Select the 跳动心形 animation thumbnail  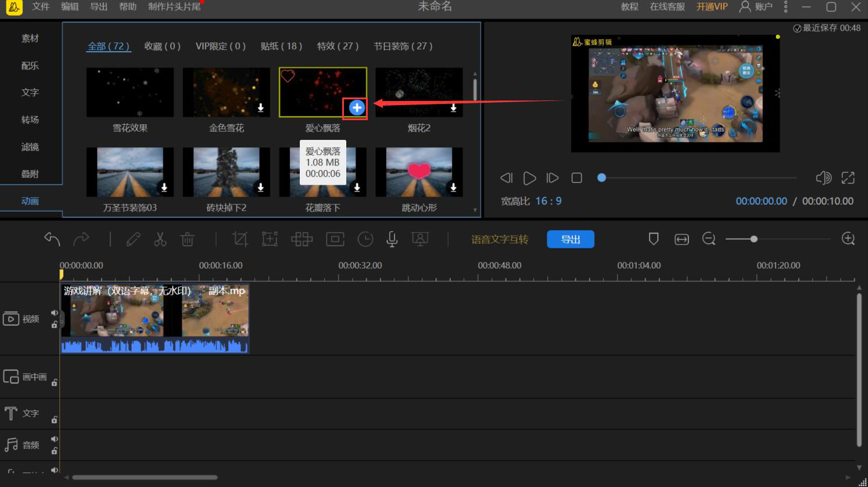click(419, 172)
